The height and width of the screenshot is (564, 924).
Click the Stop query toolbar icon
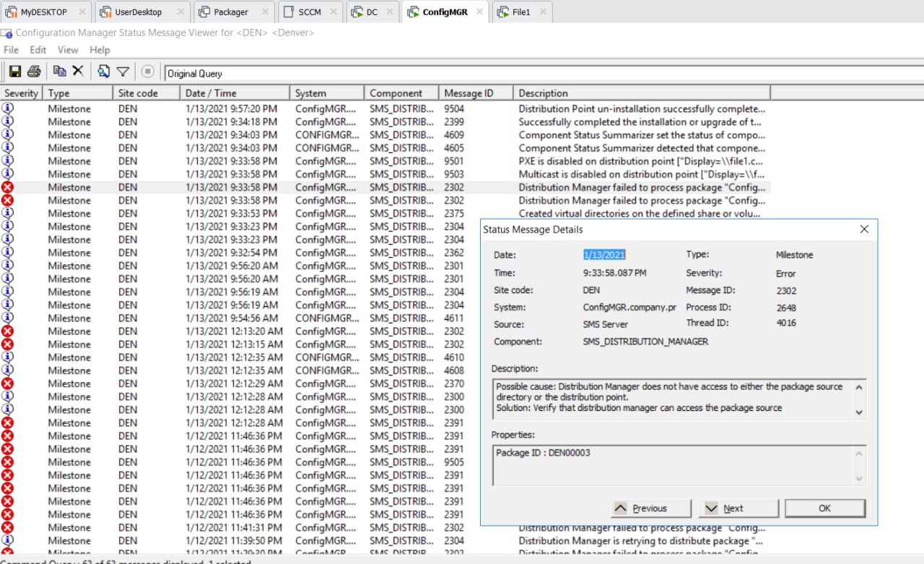147,71
